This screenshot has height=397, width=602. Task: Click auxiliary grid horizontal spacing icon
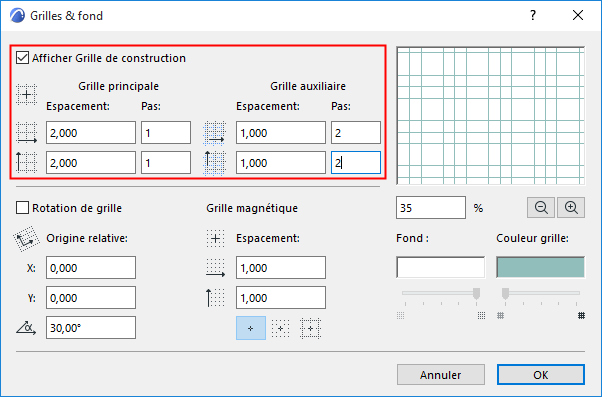214,133
